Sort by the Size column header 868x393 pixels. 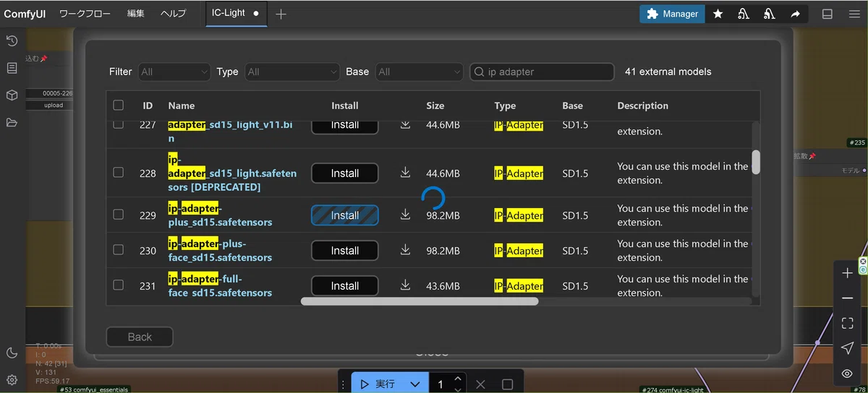click(x=435, y=105)
